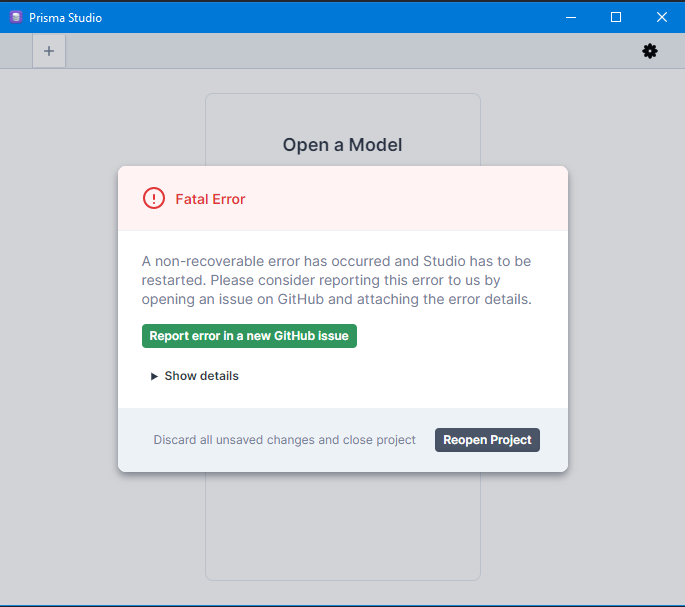Image resolution: width=685 pixels, height=607 pixels.
Task: Click the Fatal Error heading text
Action: click(x=210, y=199)
